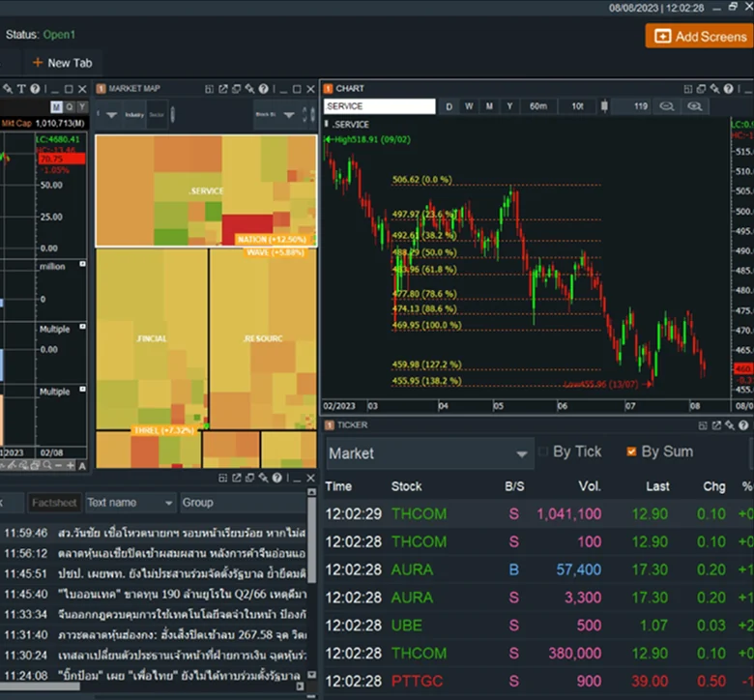754x700 pixels.
Task: Click the Market Map layout icon
Action: [x=209, y=89]
